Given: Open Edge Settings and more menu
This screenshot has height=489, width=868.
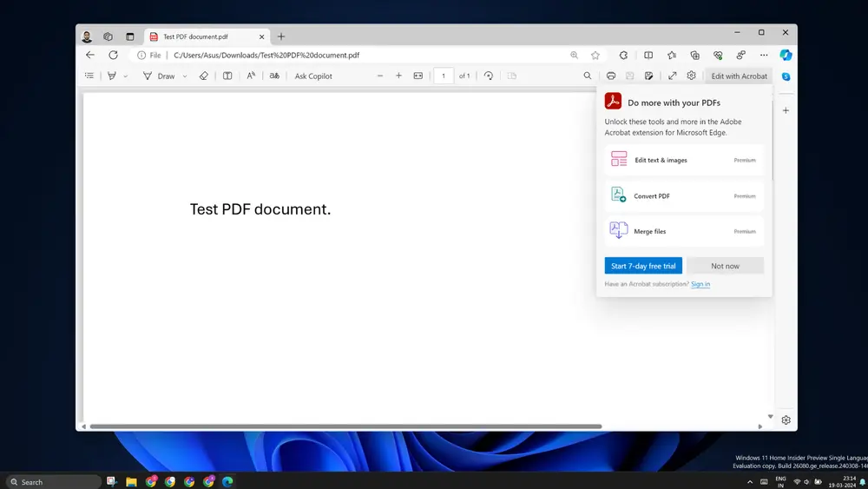Looking at the screenshot, I should (x=764, y=55).
